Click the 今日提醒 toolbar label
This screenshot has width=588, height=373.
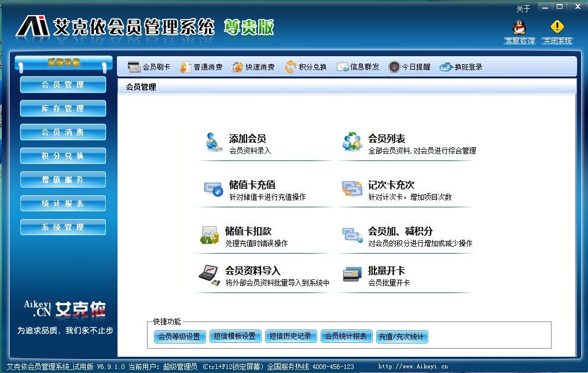(x=416, y=67)
